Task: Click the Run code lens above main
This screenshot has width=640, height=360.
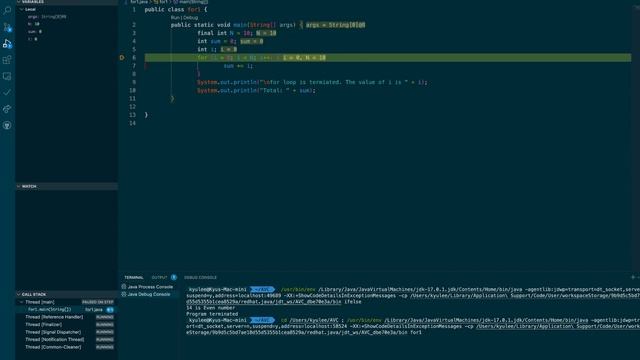Action: [175, 18]
